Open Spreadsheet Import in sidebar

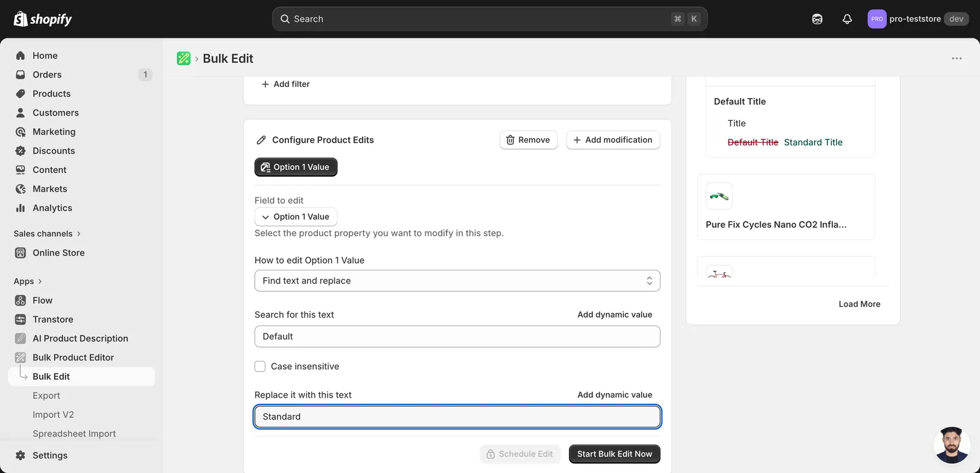[74, 434]
